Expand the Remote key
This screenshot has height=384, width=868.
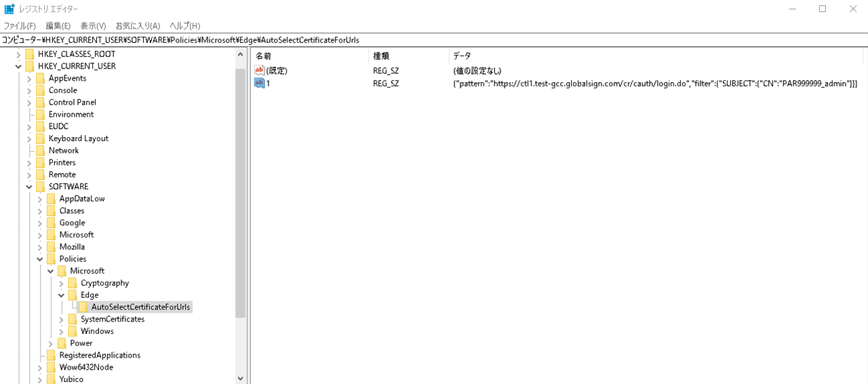click(29, 175)
